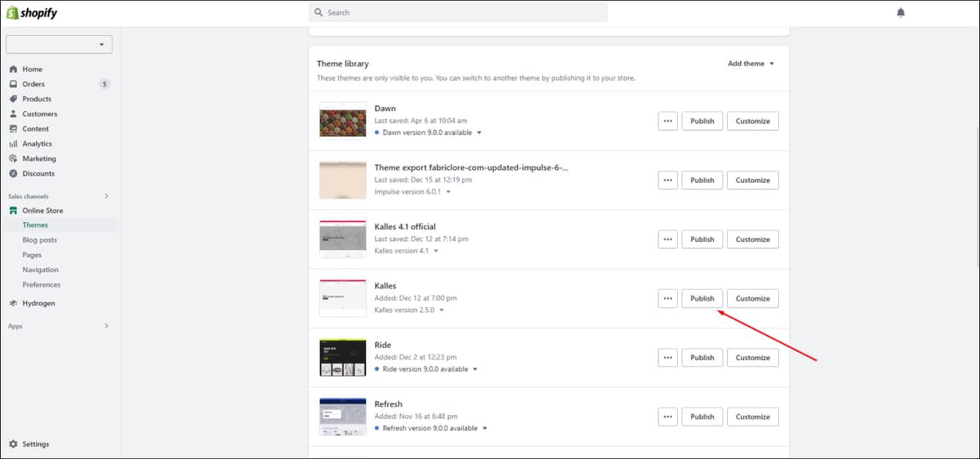
Task: Customize the Kalles 4.1 official theme
Action: coord(752,239)
